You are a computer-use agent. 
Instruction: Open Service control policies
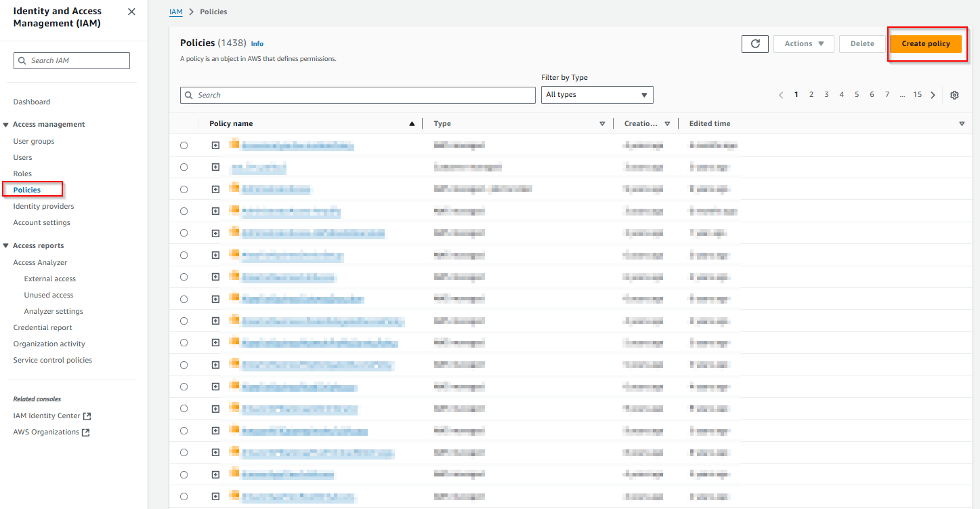click(53, 360)
